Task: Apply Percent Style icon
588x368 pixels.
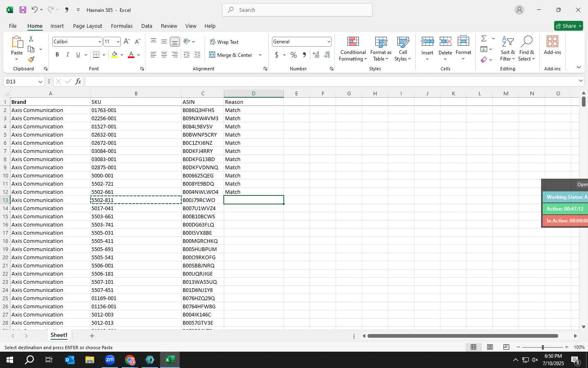Action: point(294,55)
